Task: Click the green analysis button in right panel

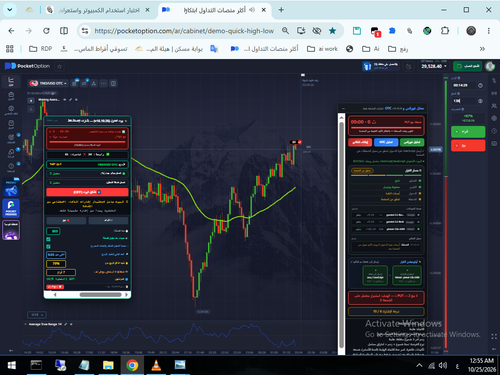Action: 412,142
